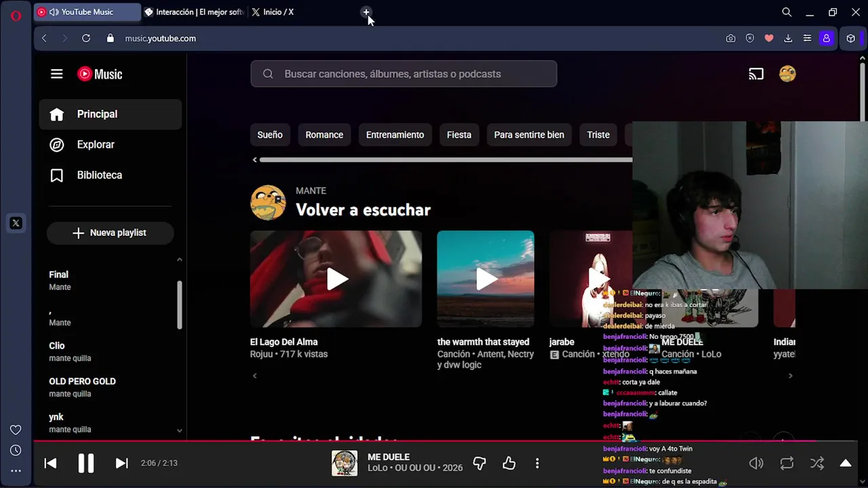Like the song ME DUELE
The image size is (868, 488).
tap(509, 463)
